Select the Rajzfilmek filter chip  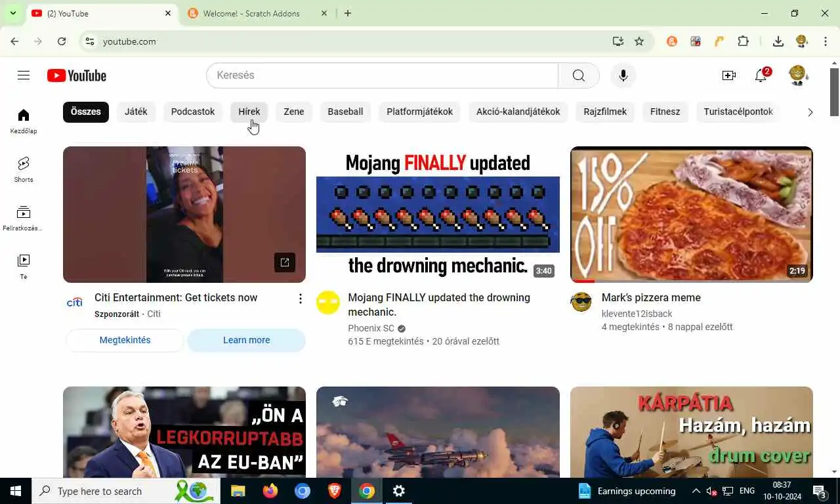pyautogui.click(x=605, y=112)
